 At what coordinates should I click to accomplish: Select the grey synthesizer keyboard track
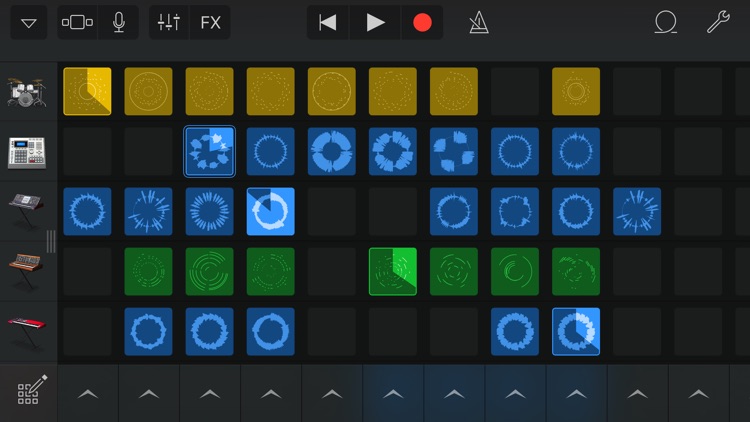pos(26,211)
